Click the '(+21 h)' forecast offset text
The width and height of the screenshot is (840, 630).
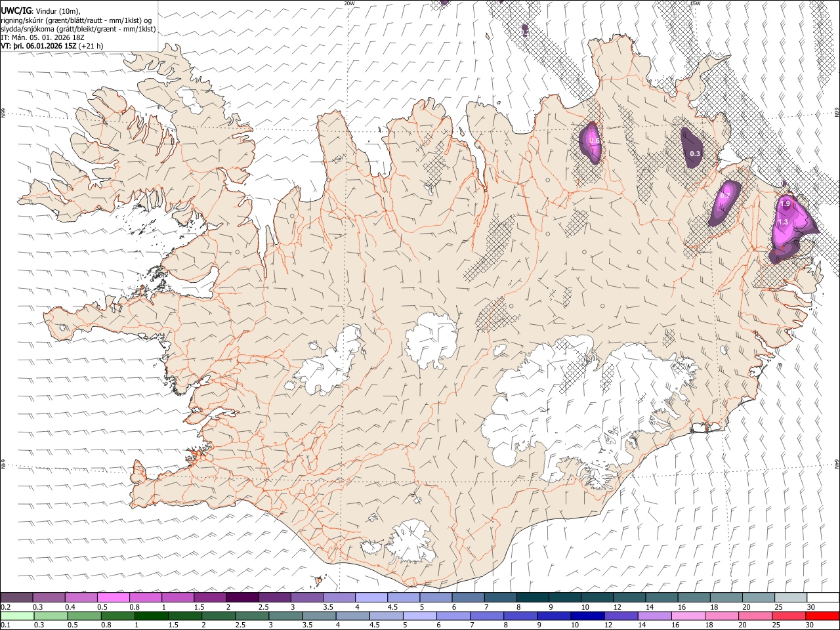tap(91, 46)
